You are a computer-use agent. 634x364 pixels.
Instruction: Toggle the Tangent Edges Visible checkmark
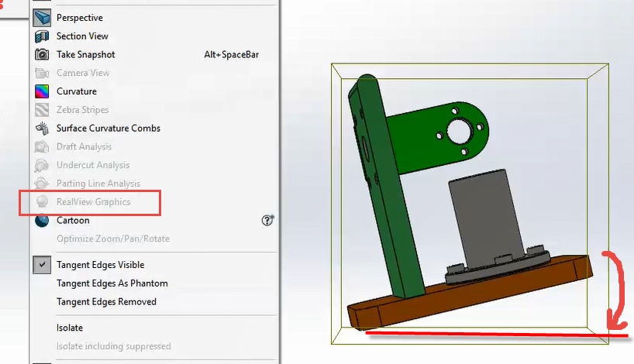coord(42,265)
